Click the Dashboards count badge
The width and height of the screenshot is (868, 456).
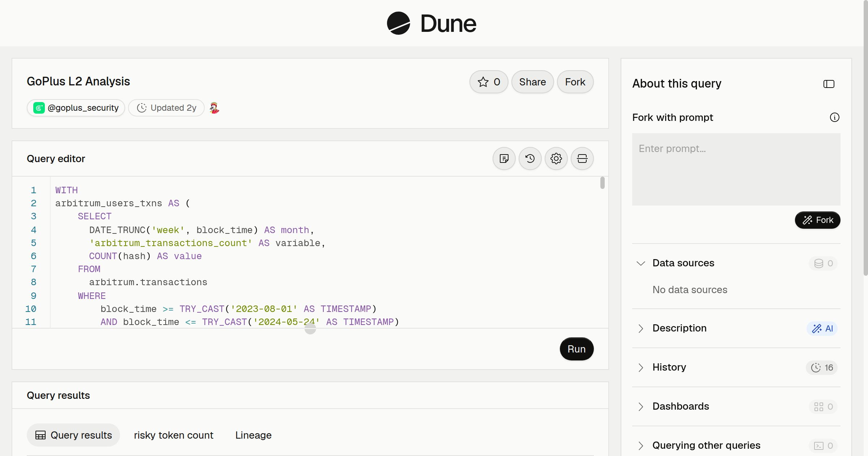click(823, 406)
